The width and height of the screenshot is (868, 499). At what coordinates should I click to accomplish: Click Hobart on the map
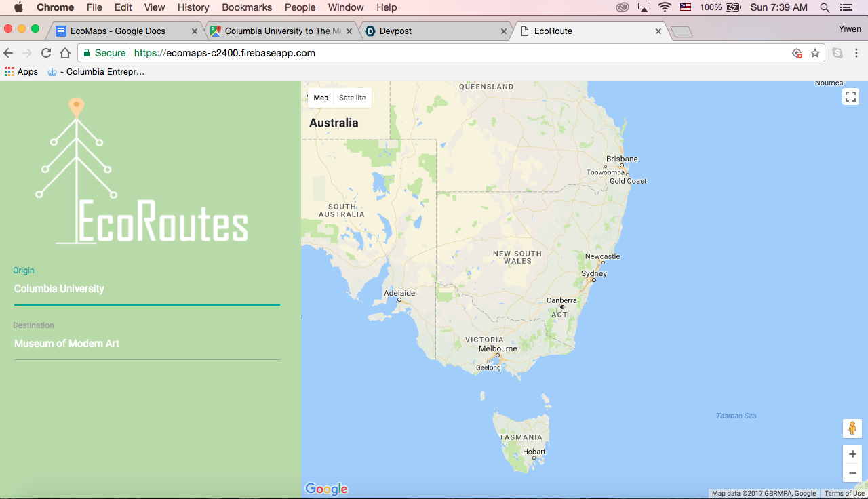coord(534,452)
